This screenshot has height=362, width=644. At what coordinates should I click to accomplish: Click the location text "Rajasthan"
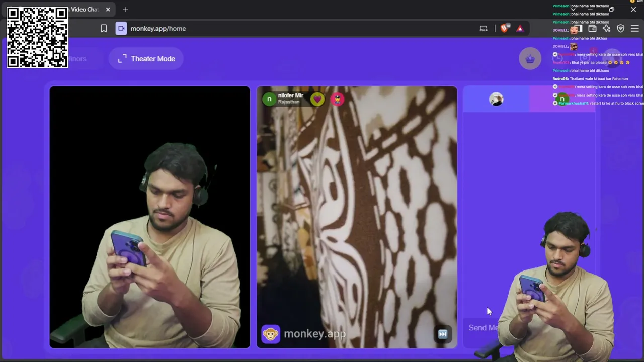click(289, 102)
